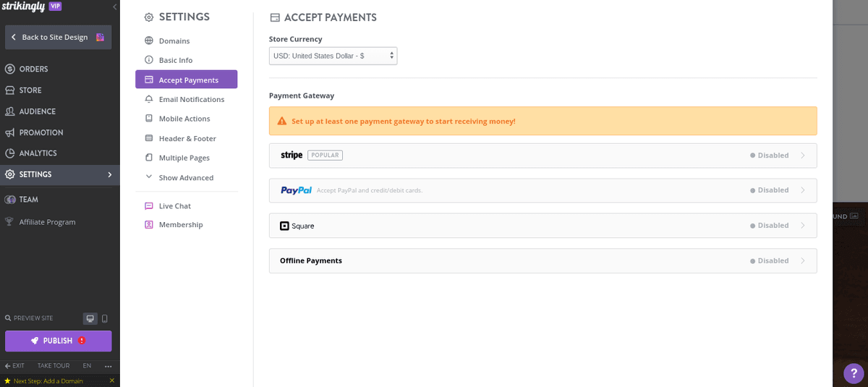Go to Domains settings

pos(174,41)
